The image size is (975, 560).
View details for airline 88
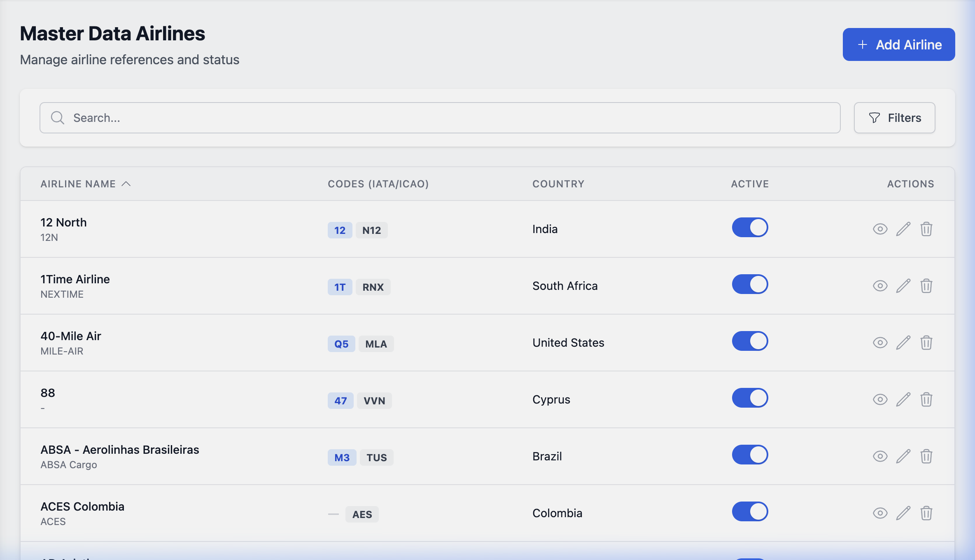pyautogui.click(x=880, y=399)
